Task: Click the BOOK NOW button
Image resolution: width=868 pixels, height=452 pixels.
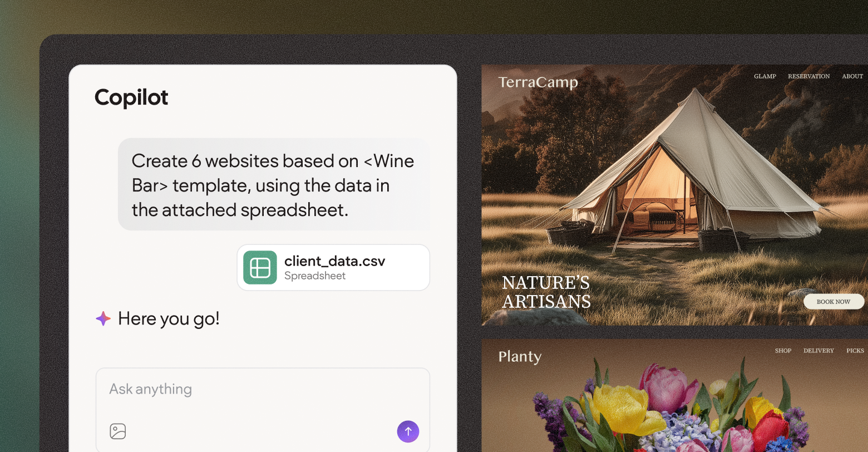Action: click(834, 302)
